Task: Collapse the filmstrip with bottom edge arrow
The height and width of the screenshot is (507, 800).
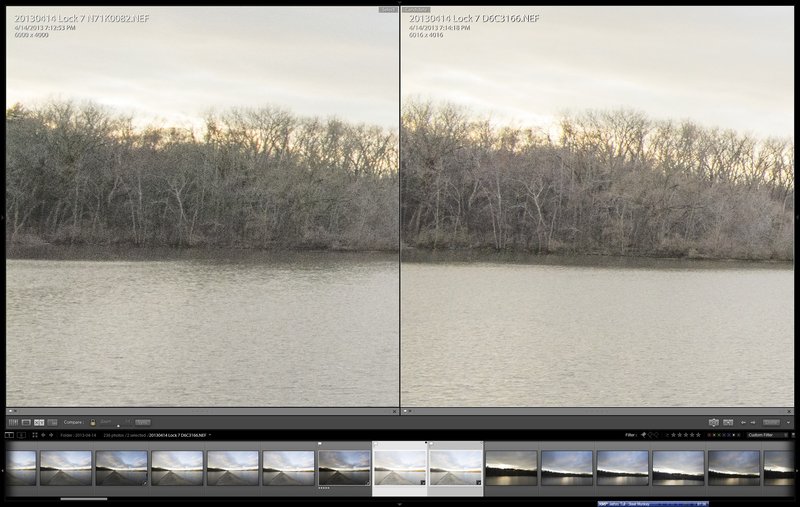Action: pyautogui.click(x=399, y=504)
